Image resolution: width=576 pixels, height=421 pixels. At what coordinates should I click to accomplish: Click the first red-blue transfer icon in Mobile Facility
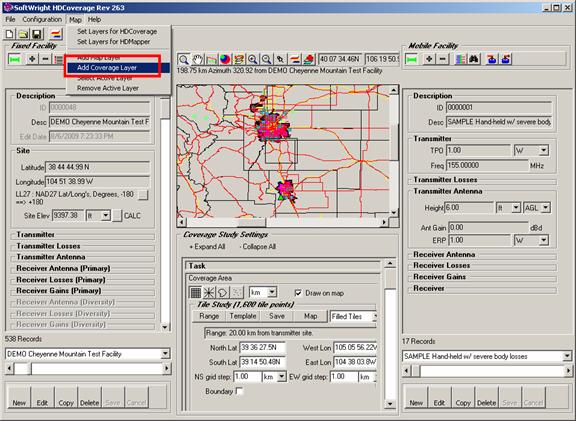coord(492,59)
